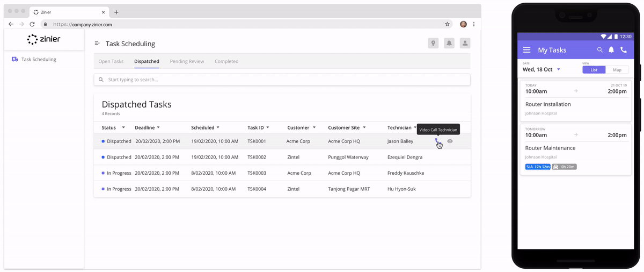Reload the page with the browser refresh icon
Screen dimensions: 644x272
[x=32, y=24]
